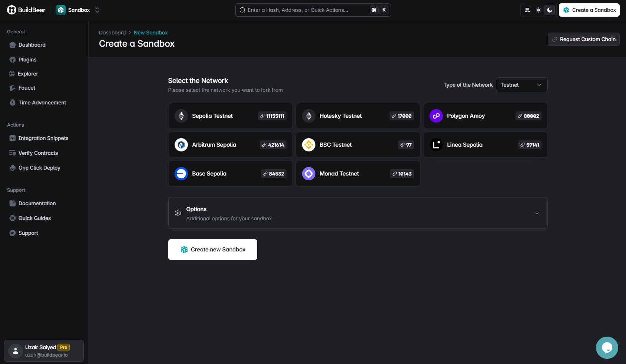Click chain ID 421614 badge
The height and width of the screenshot is (364, 626).
click(273, 145)
